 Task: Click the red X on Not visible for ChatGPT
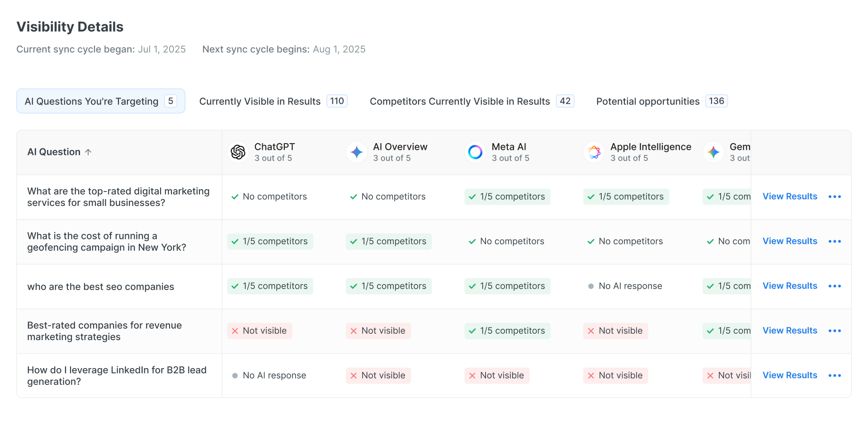coord(235,331)
